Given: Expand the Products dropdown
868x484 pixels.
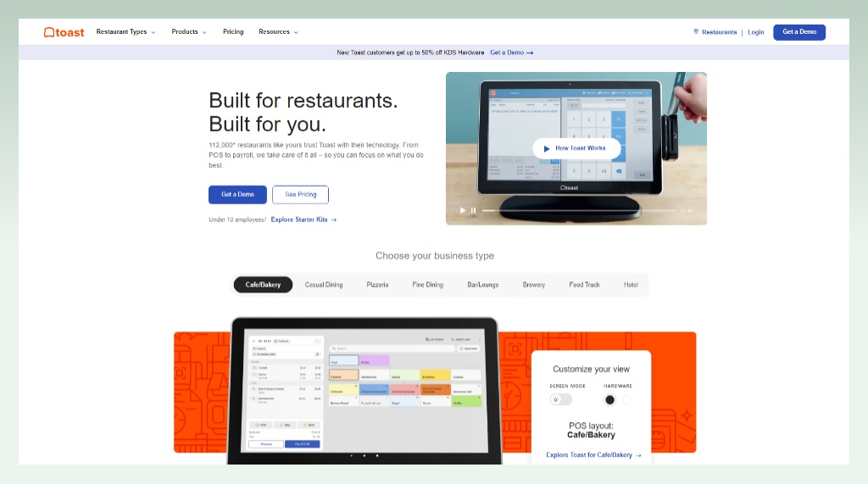Looking at the screenshot, I should (x=189, y=32).
